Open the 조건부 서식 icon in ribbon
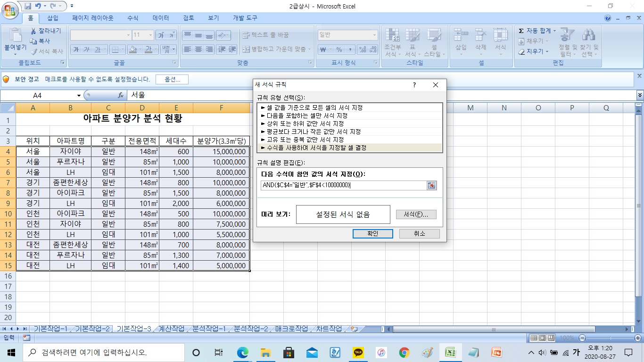Viewport: 644px width, 362px height. pyautogui.click(x=392, y=36)
